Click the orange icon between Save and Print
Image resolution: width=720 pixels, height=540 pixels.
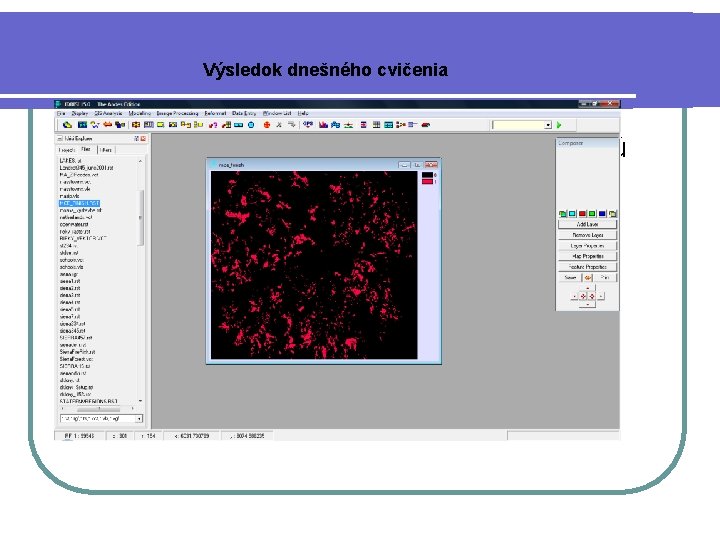pyautogui.click(x=588, y=278)
